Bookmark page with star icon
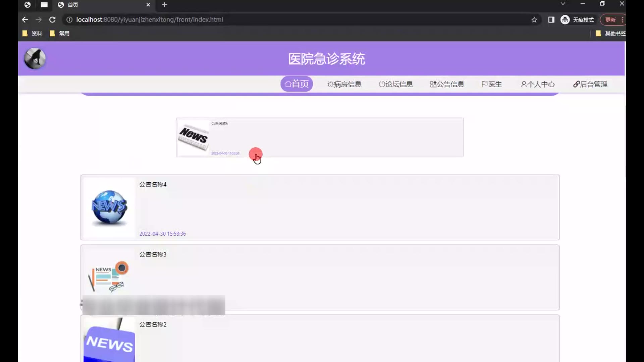Viewport: 644px width, 362px height. (x=534, y=20)
